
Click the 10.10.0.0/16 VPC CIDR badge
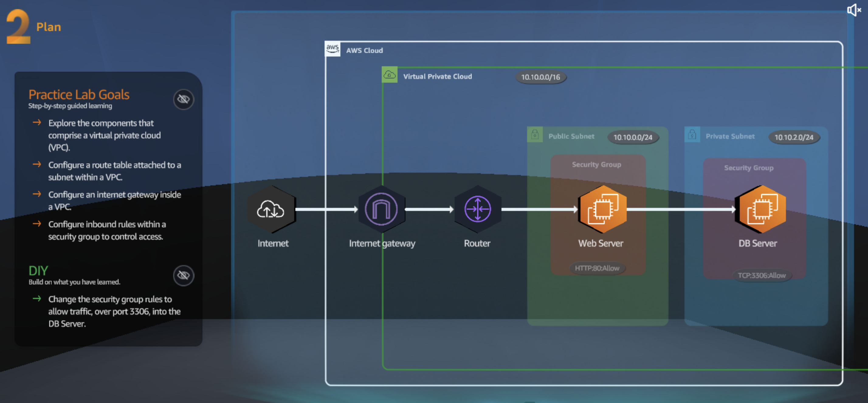[x=541, y=77]
